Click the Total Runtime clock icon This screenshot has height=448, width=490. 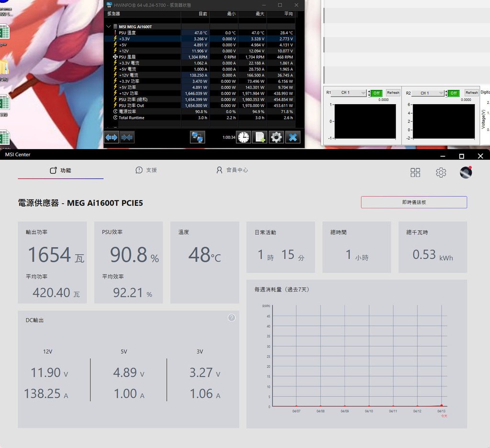coord(115,118)
